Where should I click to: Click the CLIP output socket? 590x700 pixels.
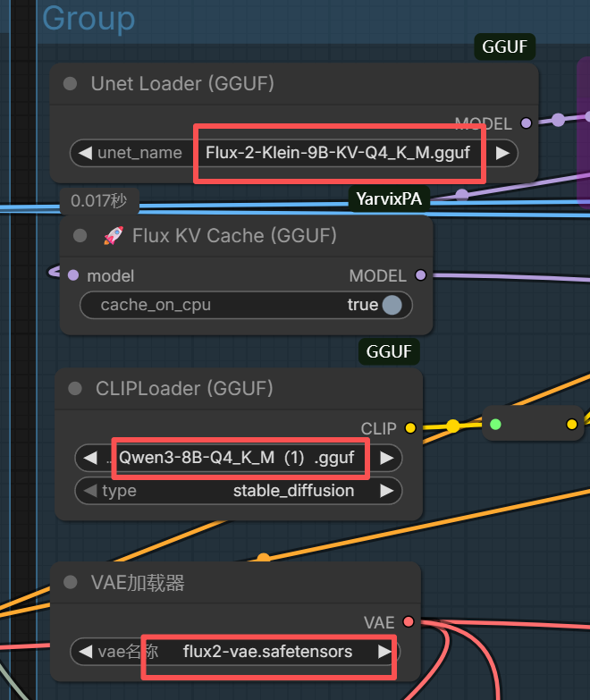point(410,428)
